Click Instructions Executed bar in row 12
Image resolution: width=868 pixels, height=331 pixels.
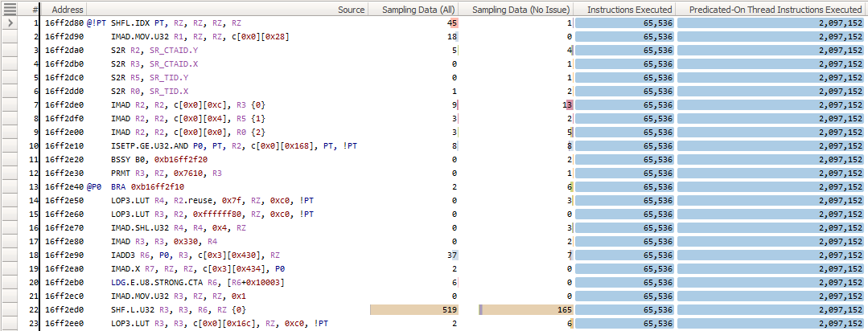[625, 173]
